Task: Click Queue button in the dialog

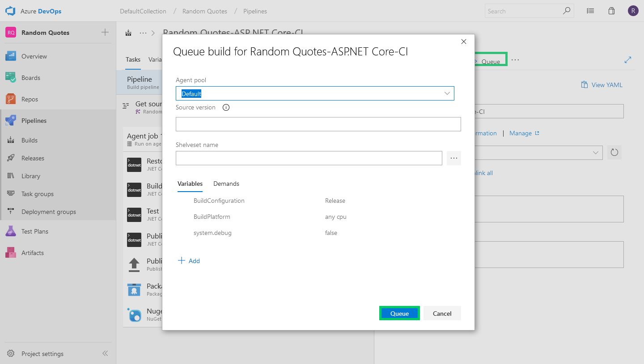Action: (399, 314)
